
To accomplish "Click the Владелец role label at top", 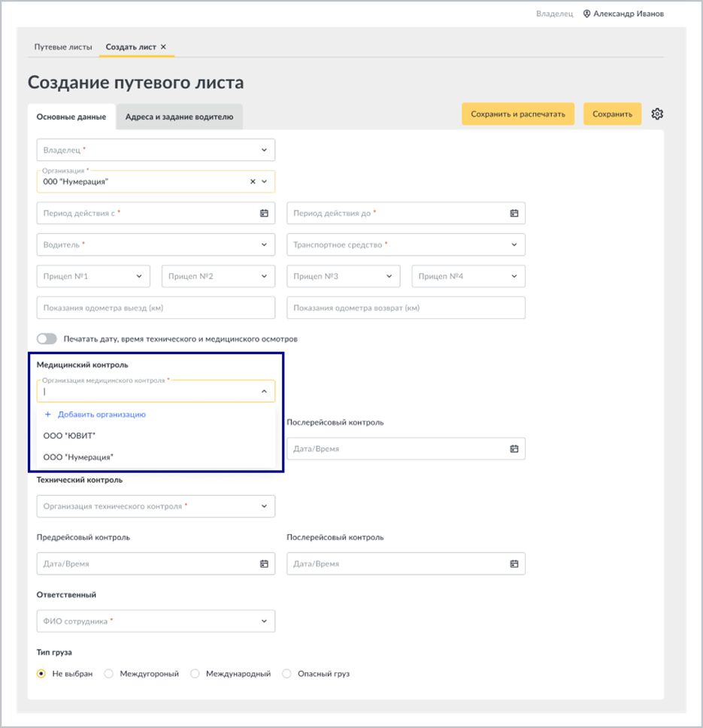I will 555,14.
